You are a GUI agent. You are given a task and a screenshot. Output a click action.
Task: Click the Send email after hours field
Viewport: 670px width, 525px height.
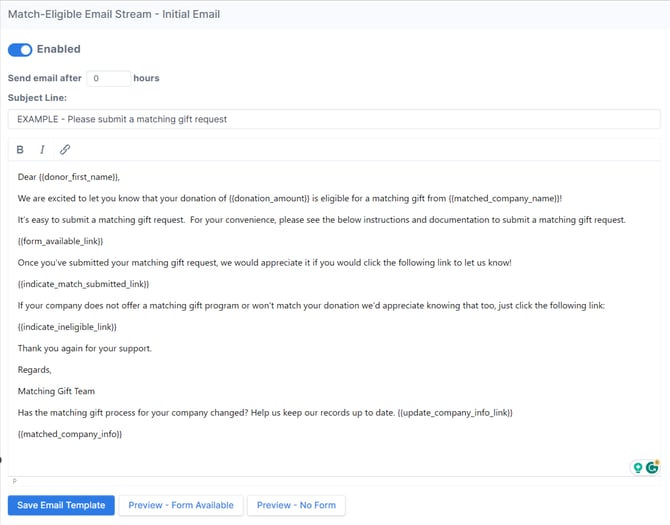coord(109,78)
